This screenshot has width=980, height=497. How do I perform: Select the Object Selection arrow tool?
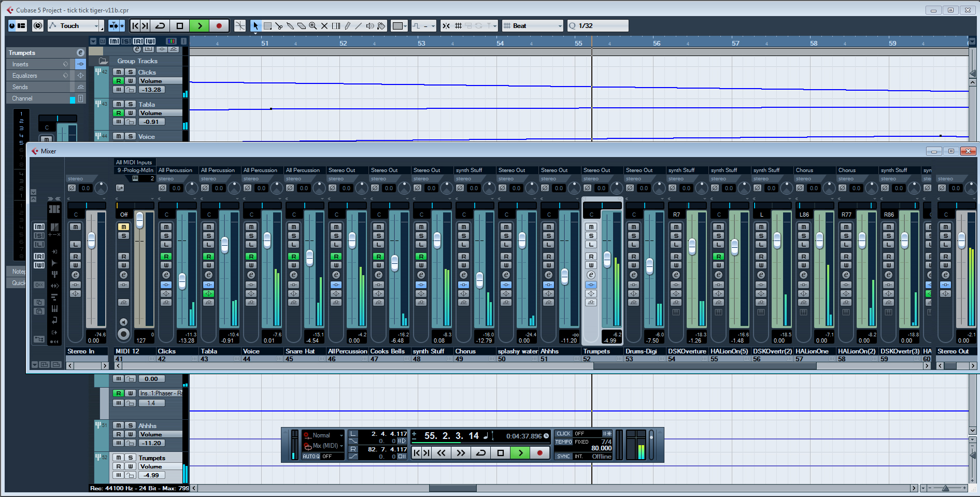(x=255, y=26)
